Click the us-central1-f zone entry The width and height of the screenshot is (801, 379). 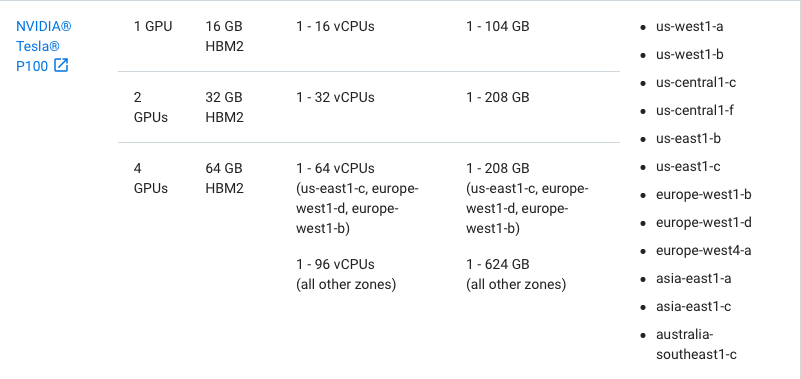click(x=695, y=110)
